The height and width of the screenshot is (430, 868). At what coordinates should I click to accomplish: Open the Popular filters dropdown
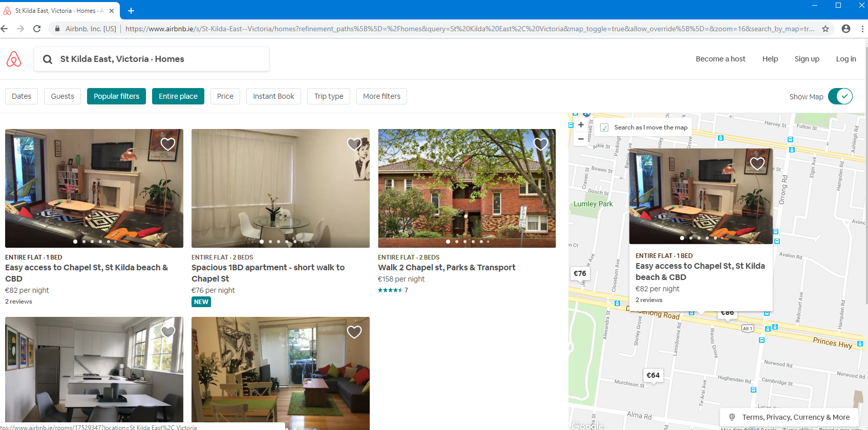117,96
